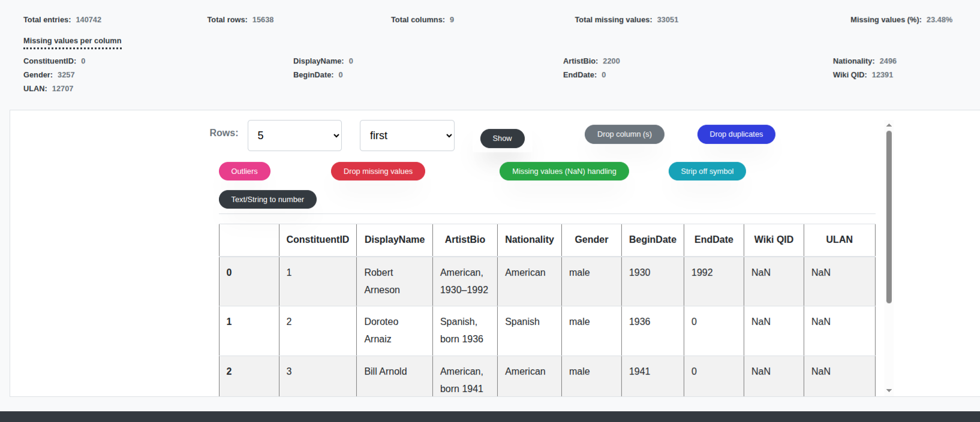
Task: Open Missing values (NaN) handling
Action: [x=564, y=171]
